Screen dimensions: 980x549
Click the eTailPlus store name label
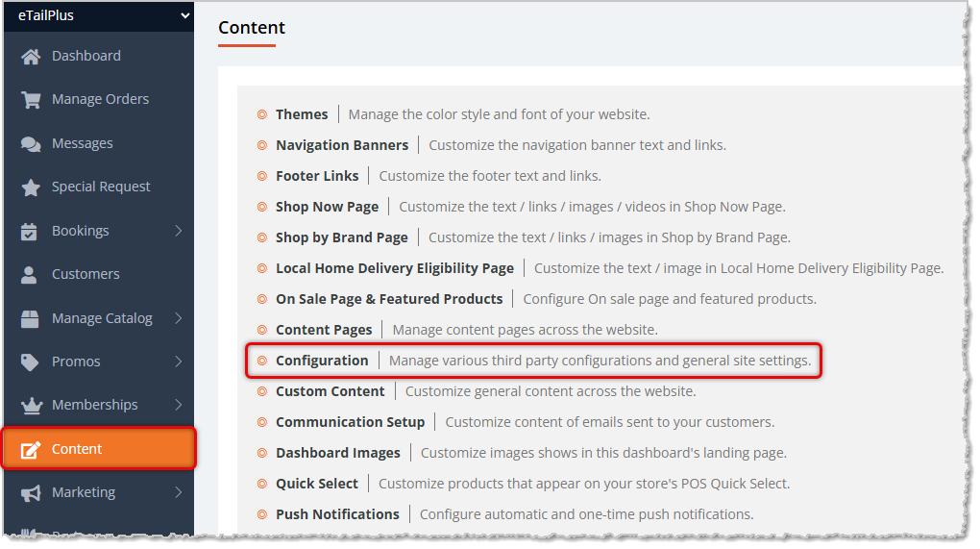click(x=46, y=15)
